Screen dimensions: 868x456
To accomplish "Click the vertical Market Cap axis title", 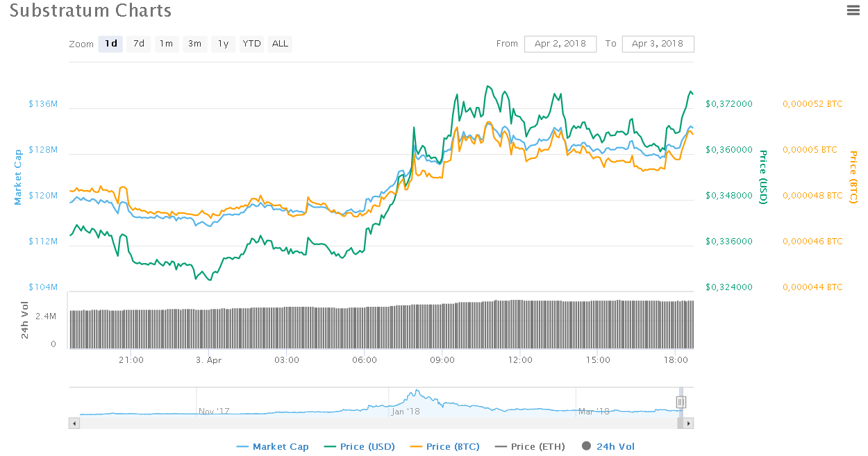I will (18, 177).
